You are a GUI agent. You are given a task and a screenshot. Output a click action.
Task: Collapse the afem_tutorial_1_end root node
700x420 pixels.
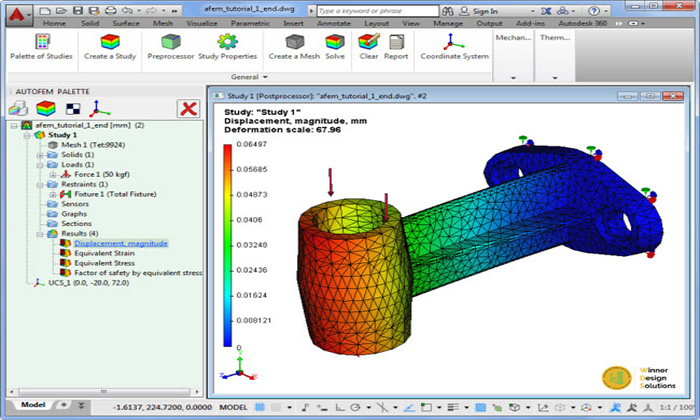14,125
